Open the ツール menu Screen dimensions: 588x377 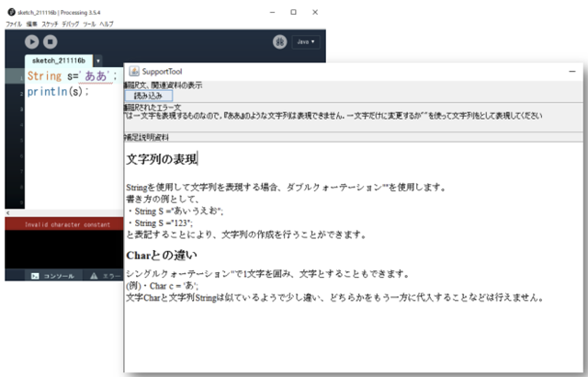click(89, 23)
